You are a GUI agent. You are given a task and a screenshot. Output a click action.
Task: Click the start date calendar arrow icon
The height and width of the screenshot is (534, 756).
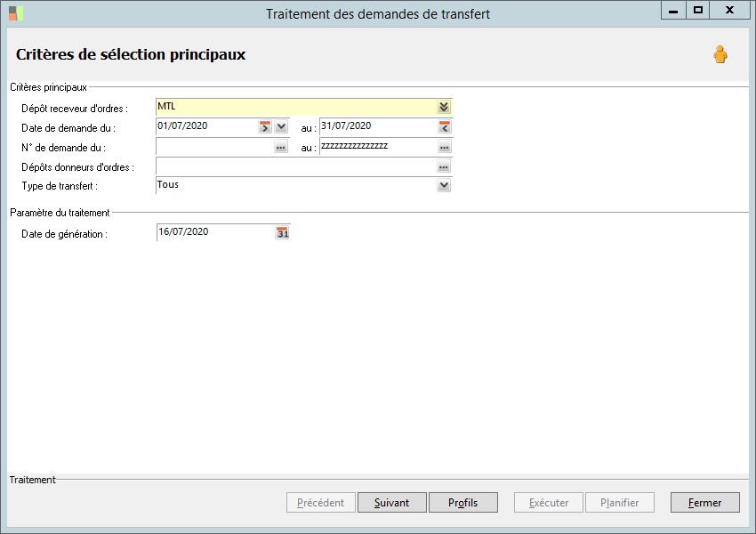pyautogui.click(x=265, y=127)
